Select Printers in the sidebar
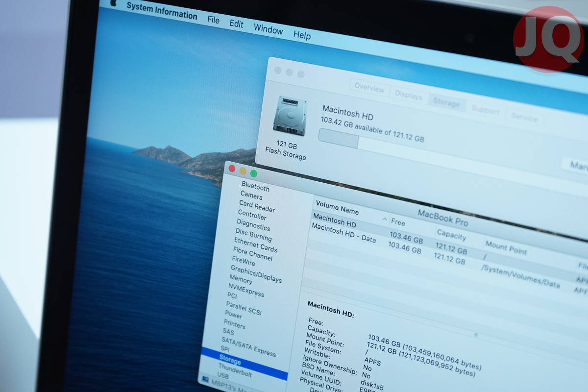The width and height of the screenshot is (588, 392). pyautogui.click(x=234, y=324)
